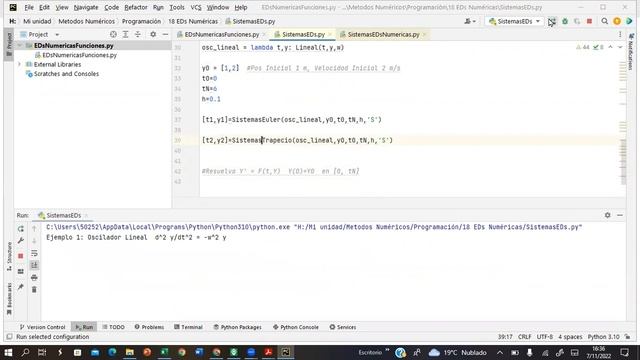This screenshot has height=360, width=640.
Task: Collapse all in Project panel
Action: pyautogui.click(x=138, y=35)
